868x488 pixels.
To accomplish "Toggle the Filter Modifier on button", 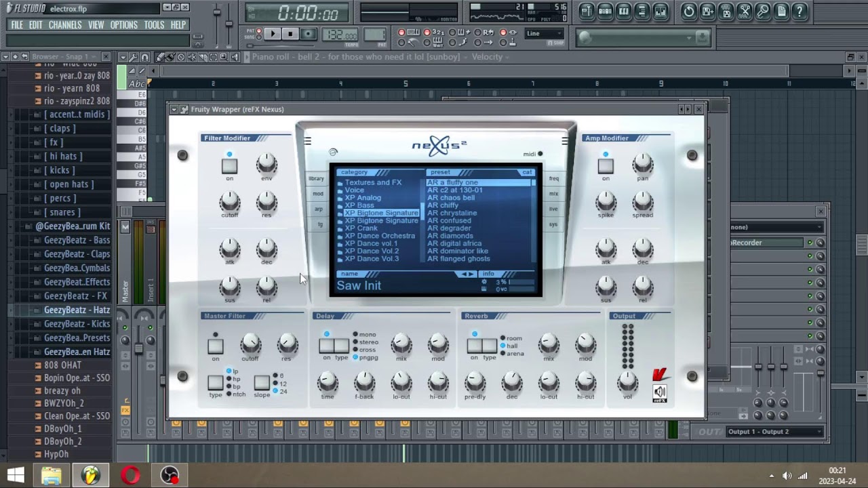I will point(229,166).
